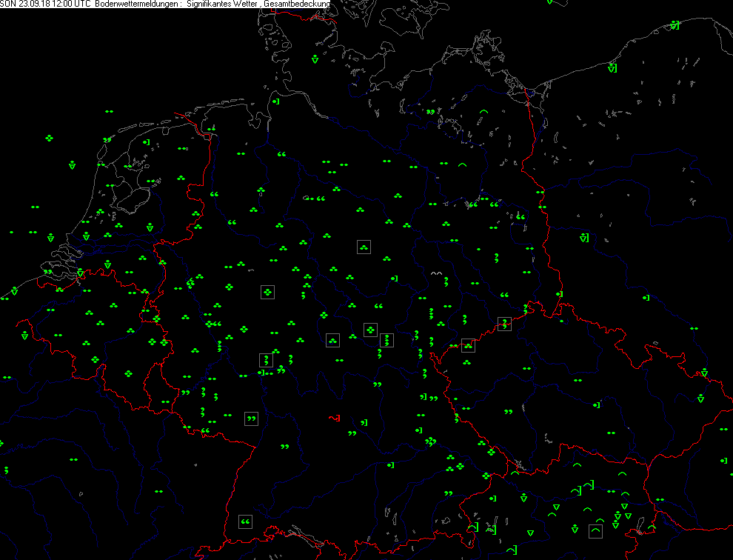Click the red weather symbol in southern Germany
Screen dimensions: 733x560
pyautogui.click(x=334, y=419)
